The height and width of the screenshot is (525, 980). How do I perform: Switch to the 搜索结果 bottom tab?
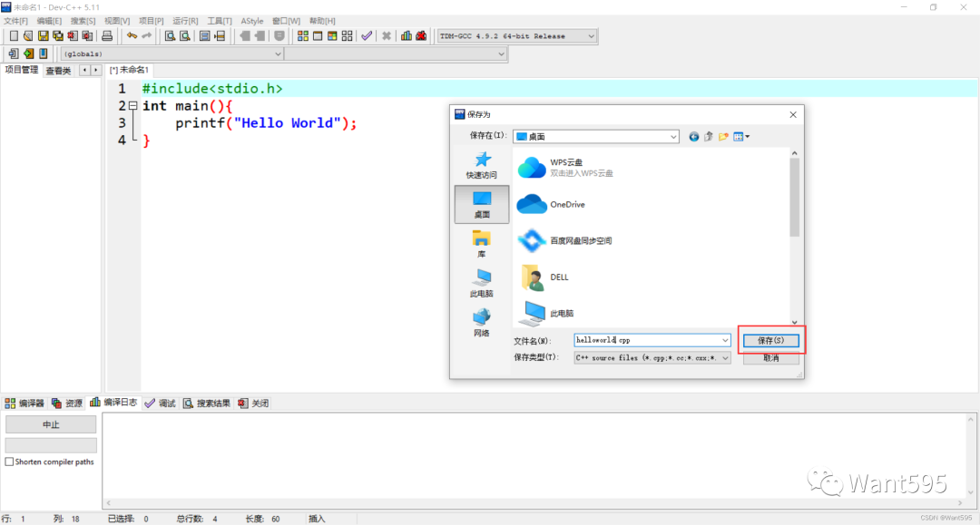tap(207, 403)
